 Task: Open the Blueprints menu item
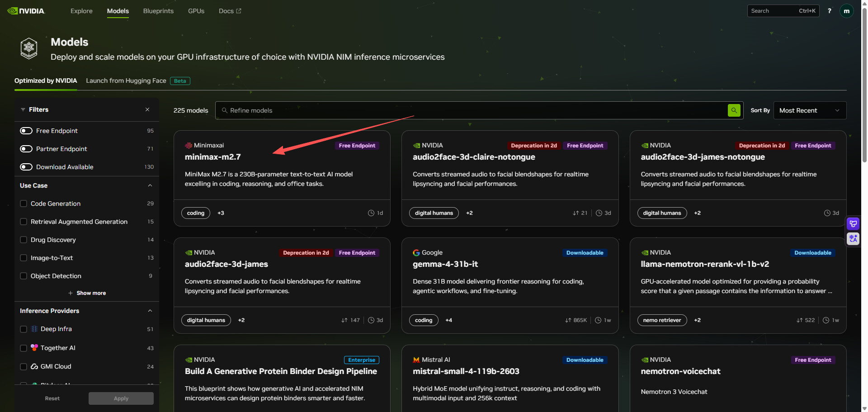coord(158,11)
